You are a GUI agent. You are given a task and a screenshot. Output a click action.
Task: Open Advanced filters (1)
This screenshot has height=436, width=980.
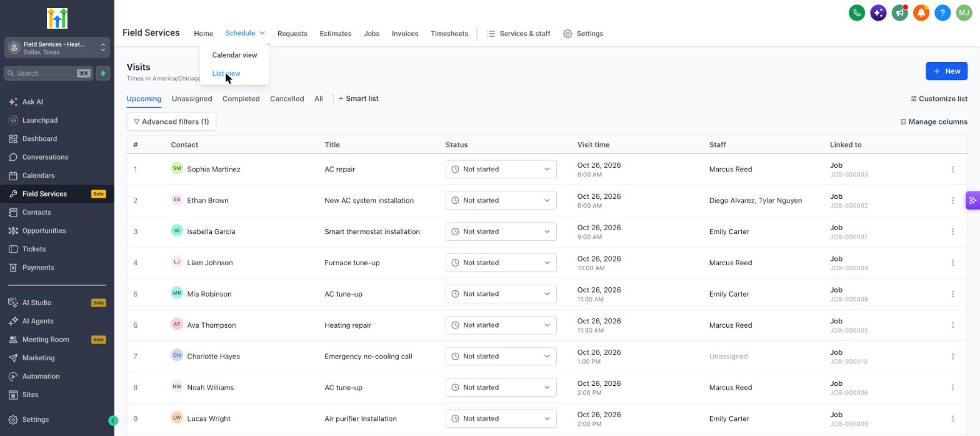coord(171,122)
